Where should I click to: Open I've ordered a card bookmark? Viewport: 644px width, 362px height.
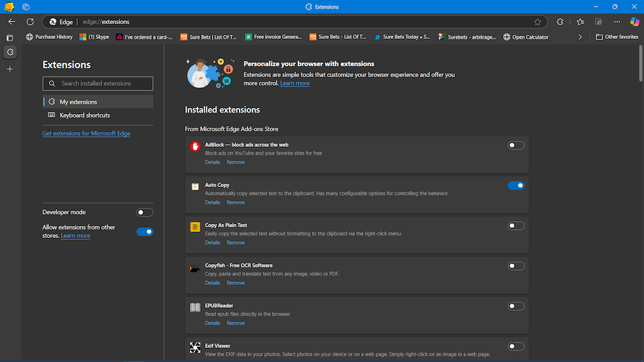pyautogui.click(x=144, y=37)
